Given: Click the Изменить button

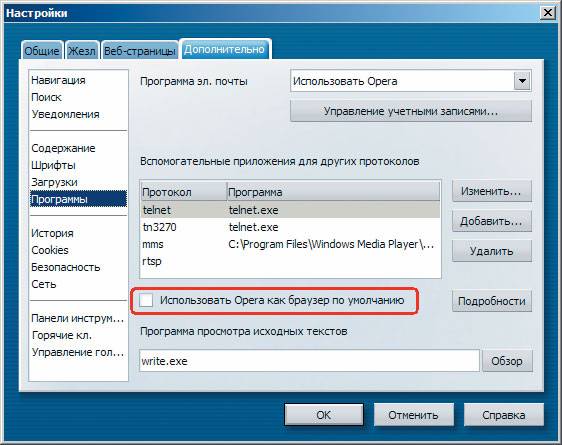Looking at the screenshot, I should [x=491, y=191].
